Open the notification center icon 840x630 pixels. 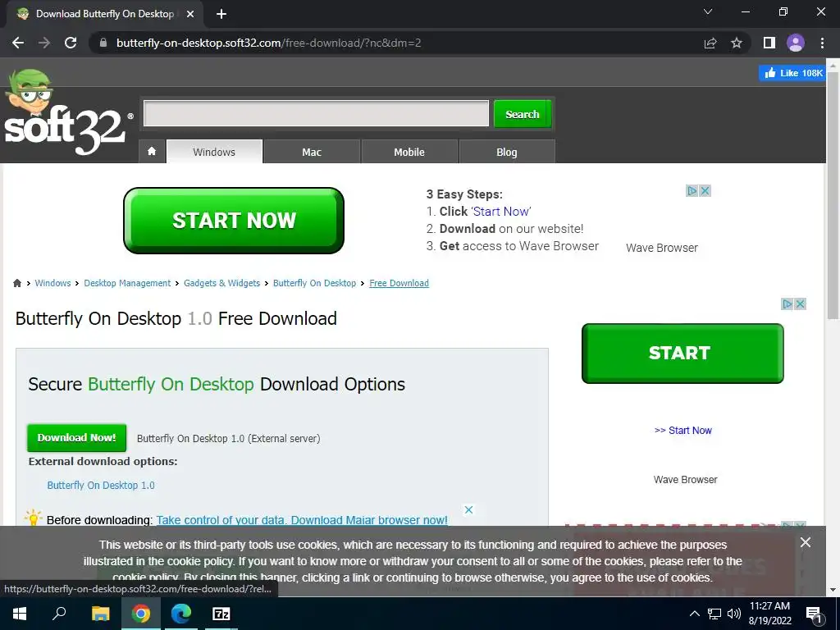pos(813,614)
